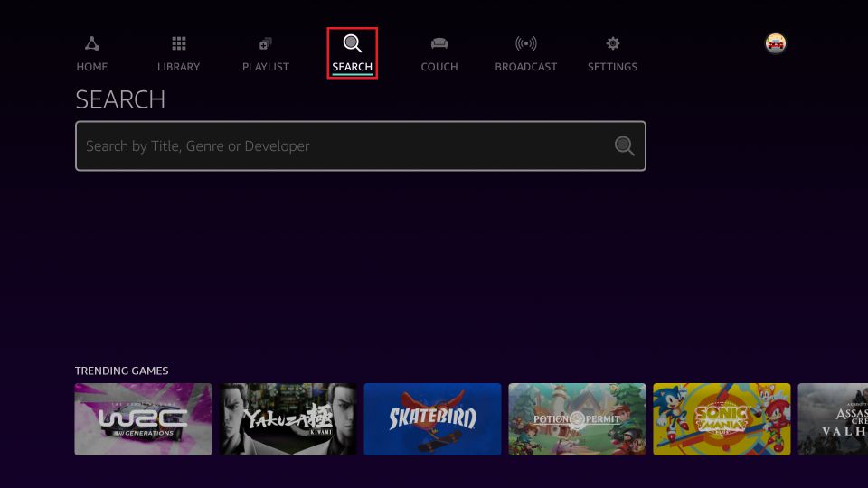Open Yakuza Kiwami game tile

(288, 419)
